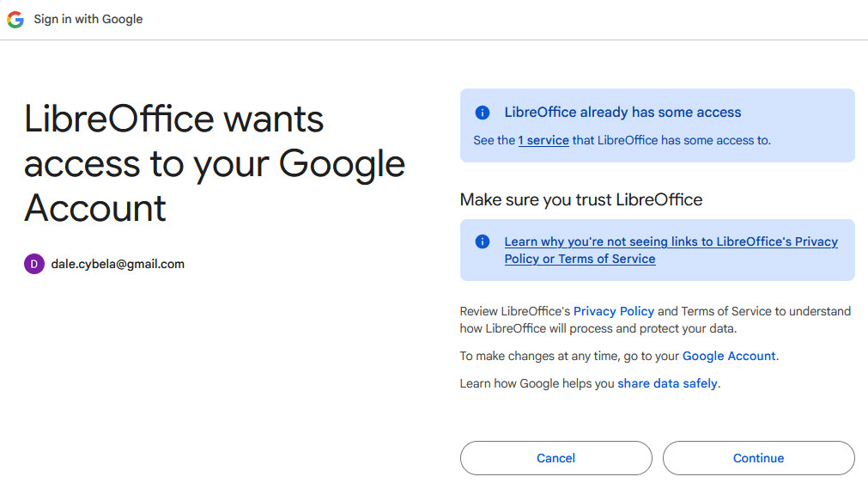Screen dimensions: 868x489
Task: Click the info icon beside "already has some access"
Action: click(x=483, y=113)
